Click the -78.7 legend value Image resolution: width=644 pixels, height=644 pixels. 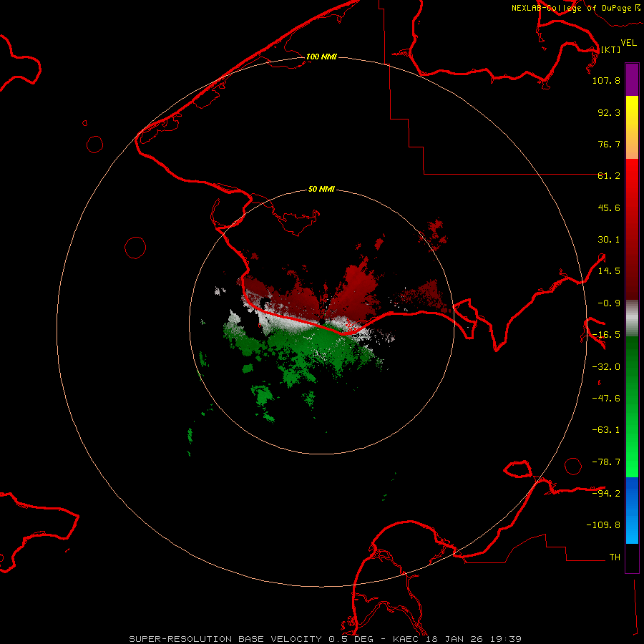click(606, 462)
